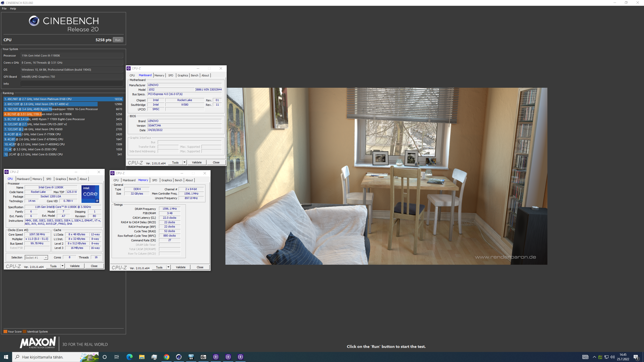Click the Windows taskbar search box
This screenshot has height=362, width=644.
click(55, 357)
